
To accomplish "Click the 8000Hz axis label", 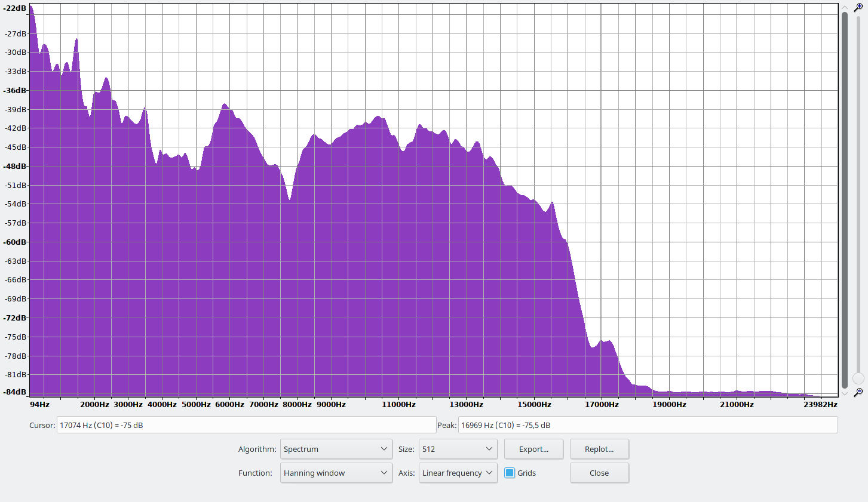I will click(297, 404).
